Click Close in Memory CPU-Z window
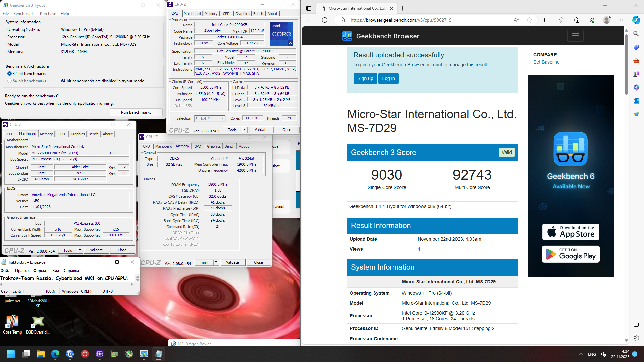Viewport: 644px width, 362px height. (258, 262)
